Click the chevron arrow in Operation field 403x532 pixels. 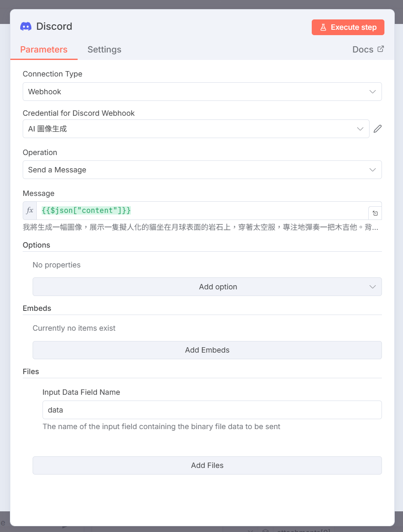(x=372, y=170)
